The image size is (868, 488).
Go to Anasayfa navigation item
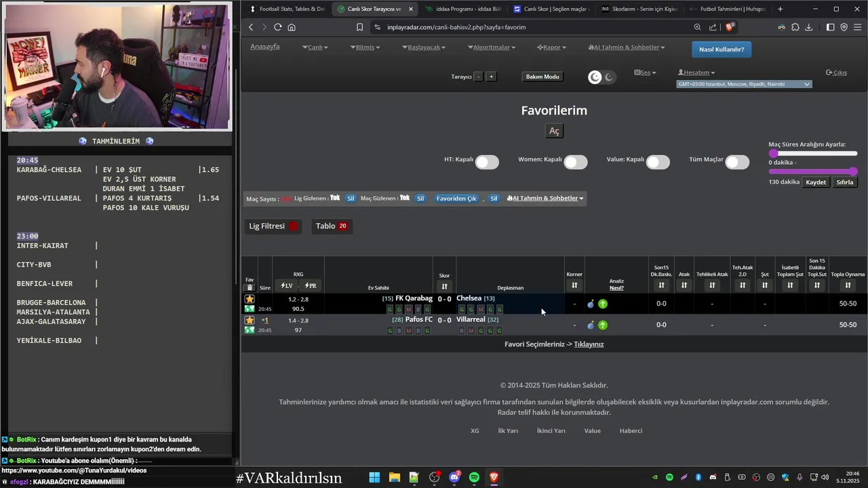click(265, 47)
